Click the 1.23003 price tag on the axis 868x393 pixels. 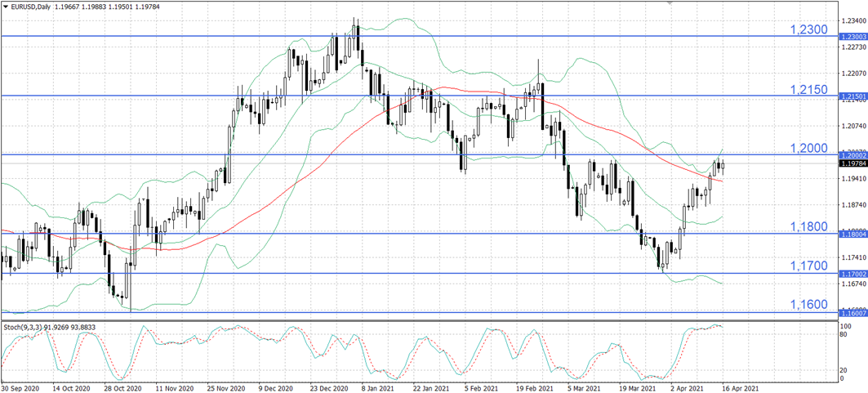(853, 37)
